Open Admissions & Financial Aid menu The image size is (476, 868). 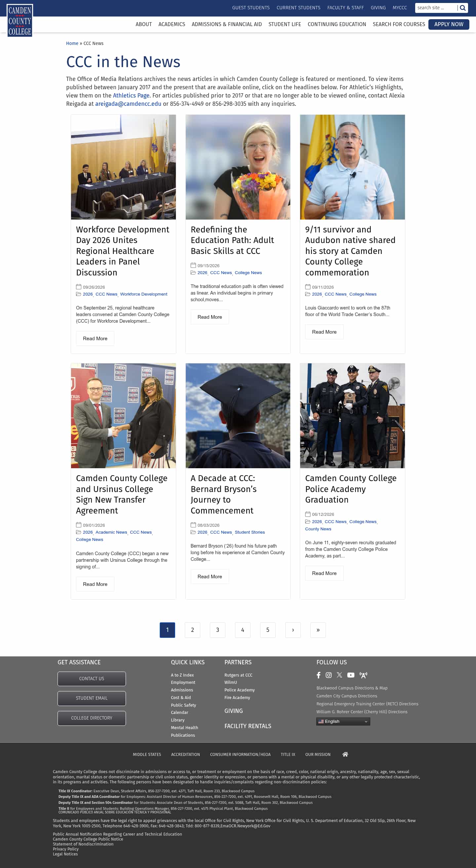click(x=226, y=24)
